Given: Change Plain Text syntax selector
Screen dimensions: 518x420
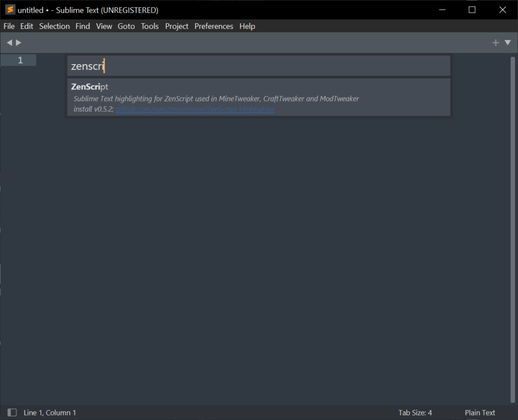Looking at the screenshot, I should (480, 413).
